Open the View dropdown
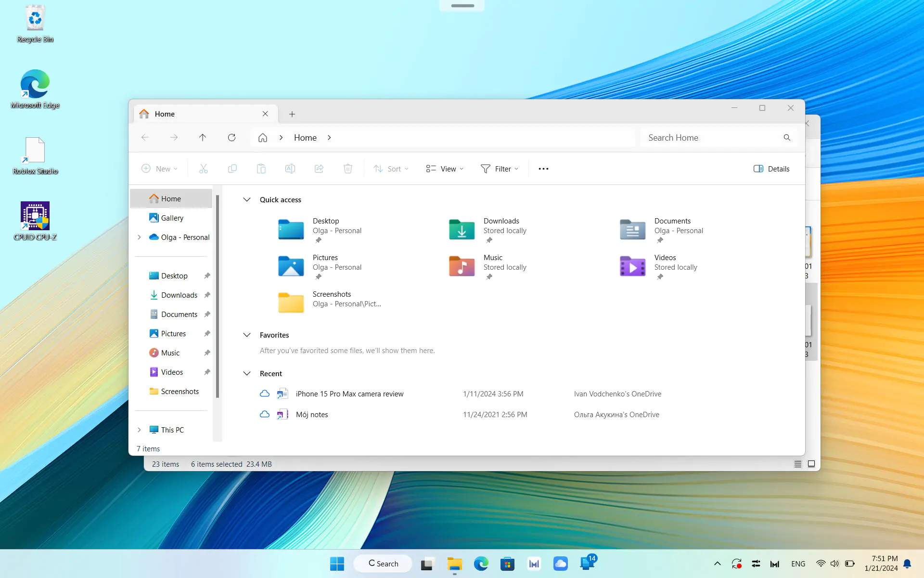This screenshot has width=924, height=578. click(x=445, y=169)
